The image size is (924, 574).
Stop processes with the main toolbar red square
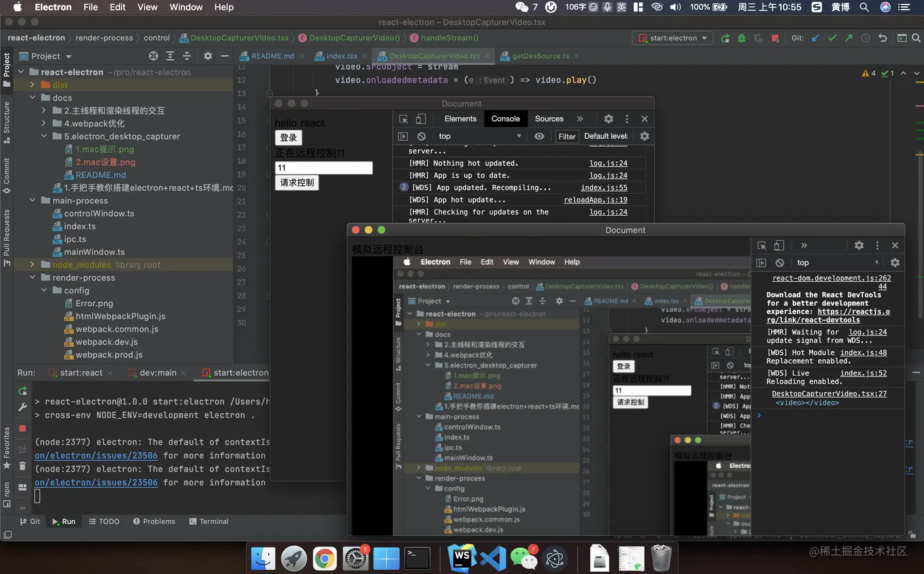(775, 38)
